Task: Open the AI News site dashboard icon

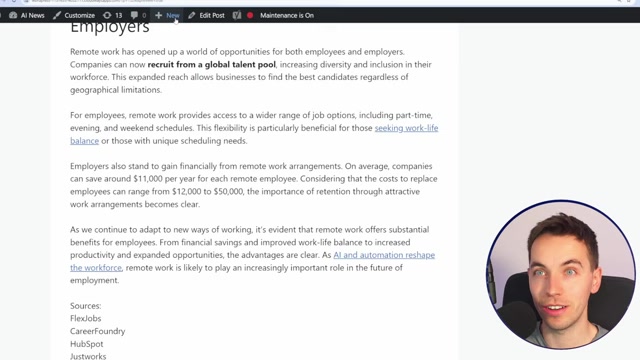Action: tap(13, 16)
